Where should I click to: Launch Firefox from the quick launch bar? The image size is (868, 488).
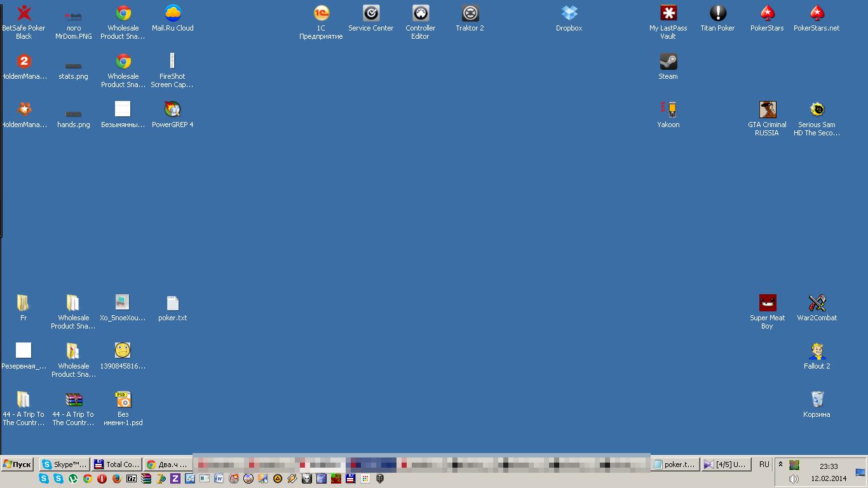tap(117, 478)
